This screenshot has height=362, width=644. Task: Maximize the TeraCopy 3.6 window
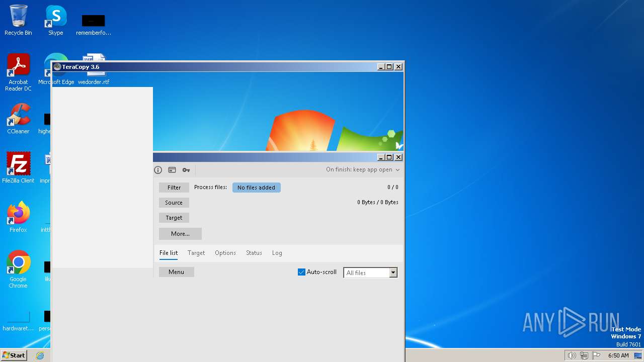tap(389, 67)
